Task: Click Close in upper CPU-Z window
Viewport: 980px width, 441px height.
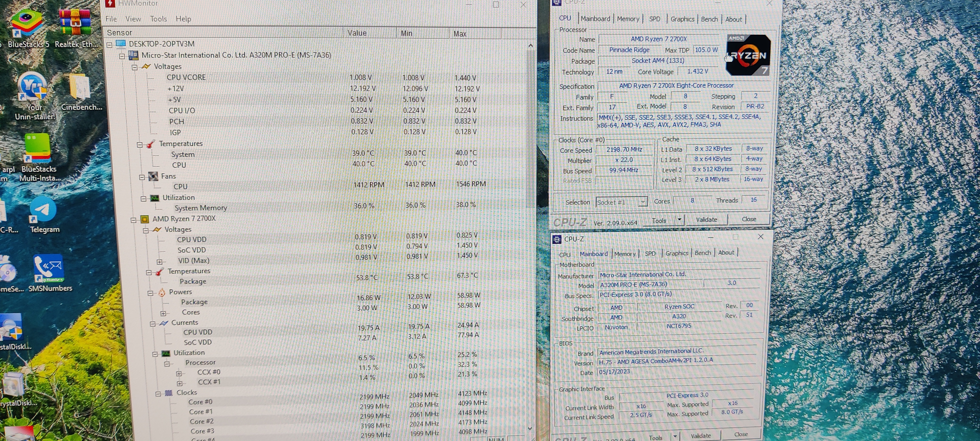Action: coord(749,219)
